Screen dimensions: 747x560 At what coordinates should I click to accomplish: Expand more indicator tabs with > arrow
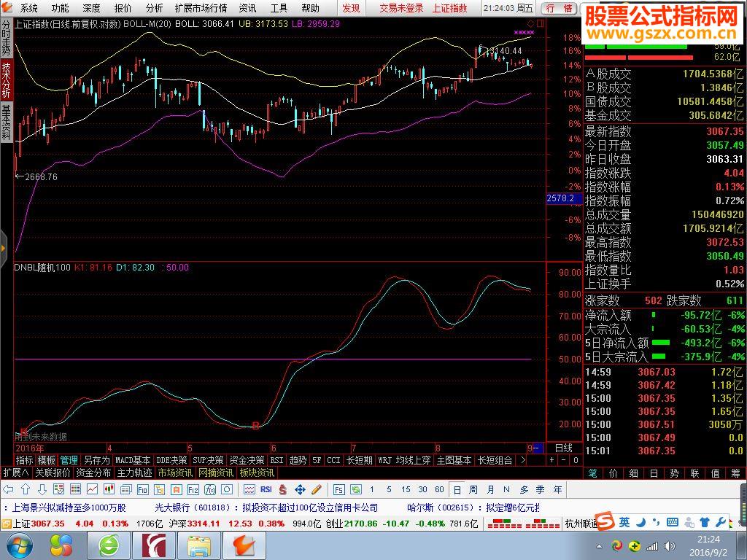coord(523,460)
